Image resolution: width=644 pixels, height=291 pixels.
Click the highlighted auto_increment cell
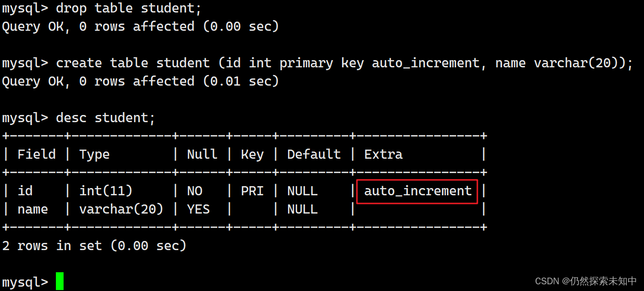[418, 191]
